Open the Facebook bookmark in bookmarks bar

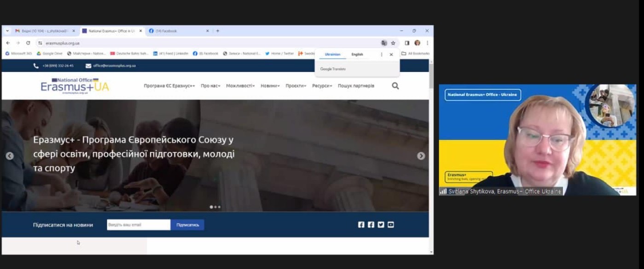coord(205,53)
